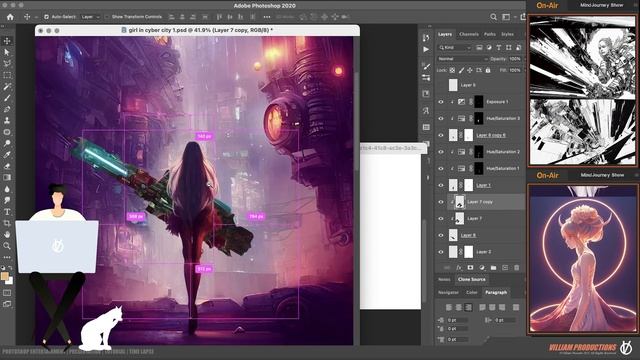The image size is (640, 360).
Task: Open the layer filter Kind dropdown
Action: coord(455,48)
